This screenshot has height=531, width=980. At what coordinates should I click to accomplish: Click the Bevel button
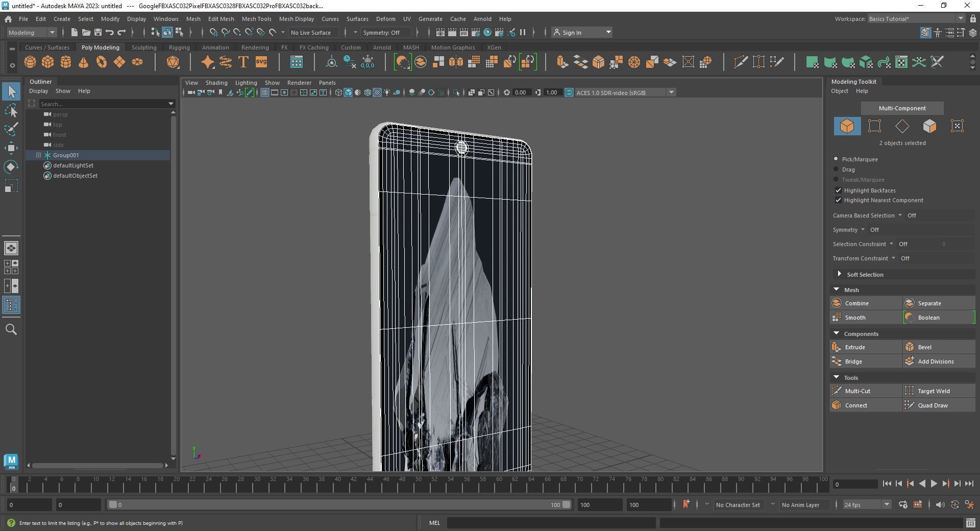(x=939, y=347)
